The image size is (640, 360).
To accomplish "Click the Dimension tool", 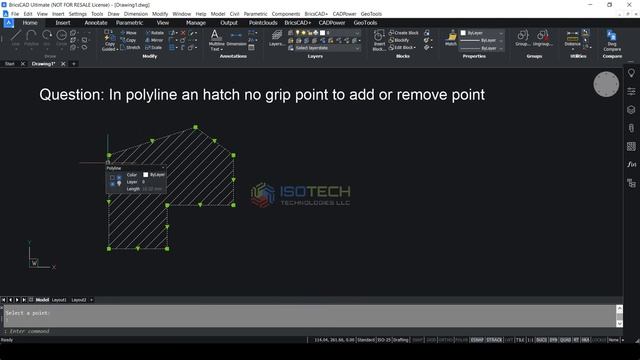I will [x=236, y=39].
